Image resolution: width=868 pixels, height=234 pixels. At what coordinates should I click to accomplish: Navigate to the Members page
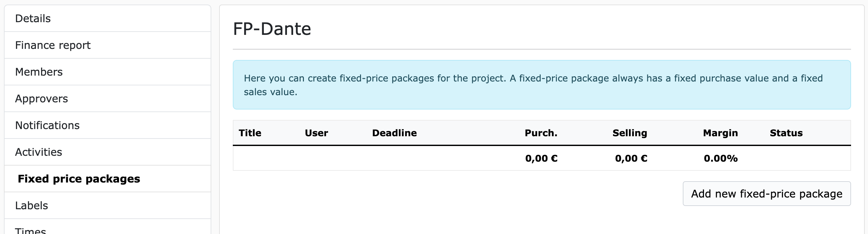click(39, 72)
